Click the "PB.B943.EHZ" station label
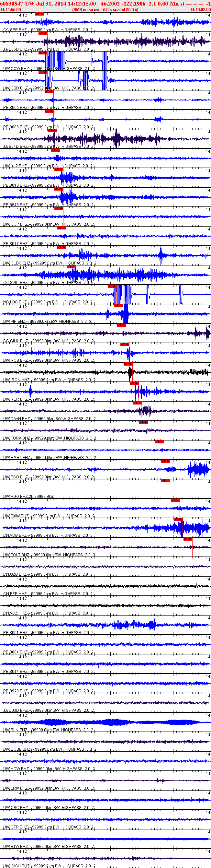Viewport: 211px width, 868px height. [x=16, y=205]
